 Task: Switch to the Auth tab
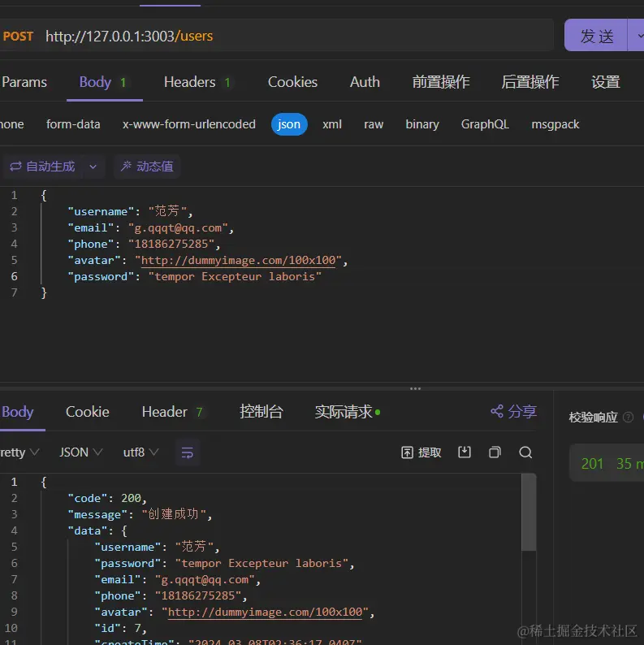point(365,82)
